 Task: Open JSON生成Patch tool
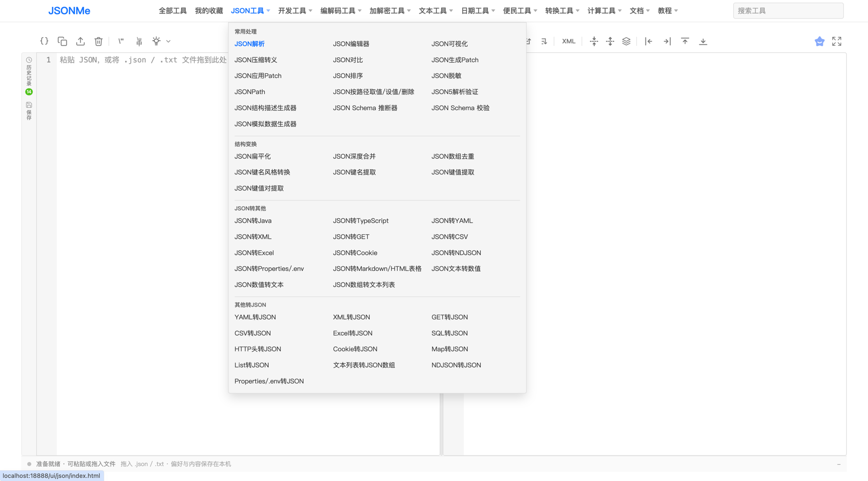pyautogui.click(x=455, y=60)
